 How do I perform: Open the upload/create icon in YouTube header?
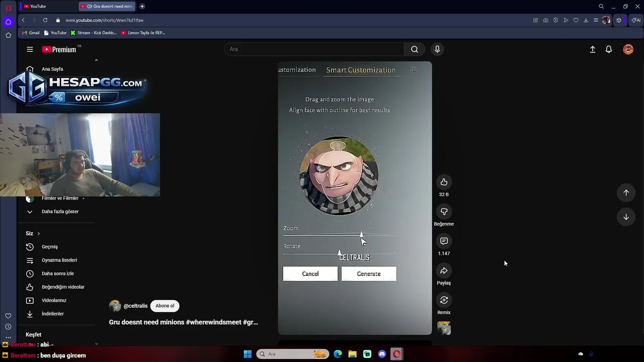(593, 49)
